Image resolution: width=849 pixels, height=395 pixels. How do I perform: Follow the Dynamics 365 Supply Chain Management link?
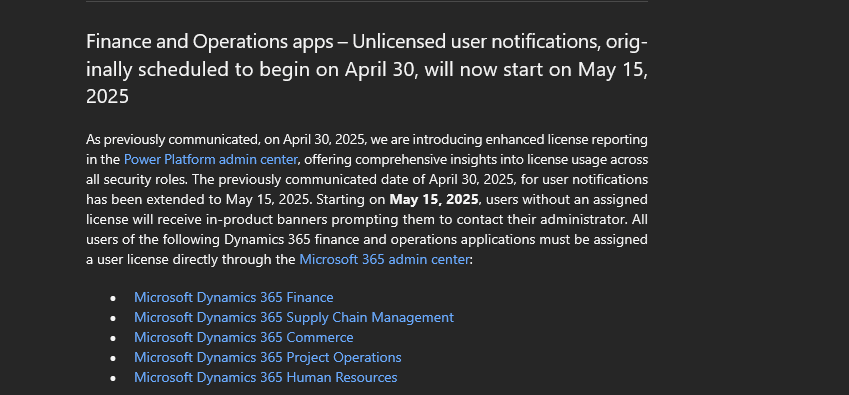click(x=293, y=317)
